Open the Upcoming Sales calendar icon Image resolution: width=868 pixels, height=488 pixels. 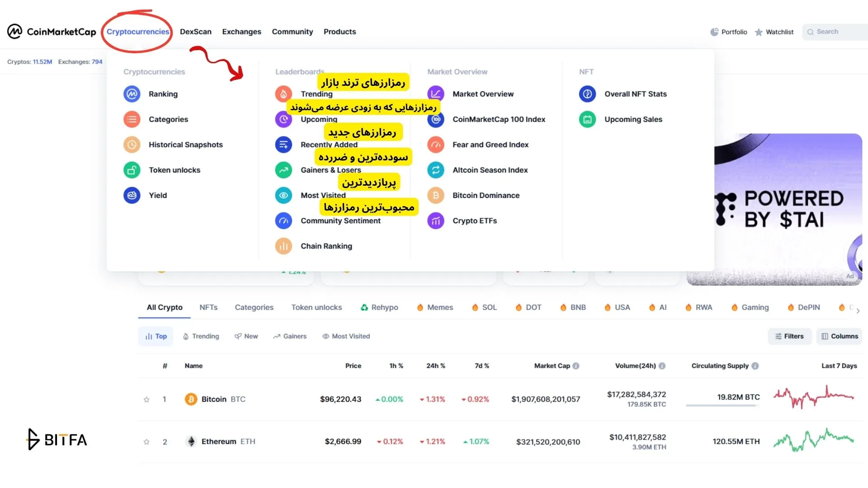587,119
